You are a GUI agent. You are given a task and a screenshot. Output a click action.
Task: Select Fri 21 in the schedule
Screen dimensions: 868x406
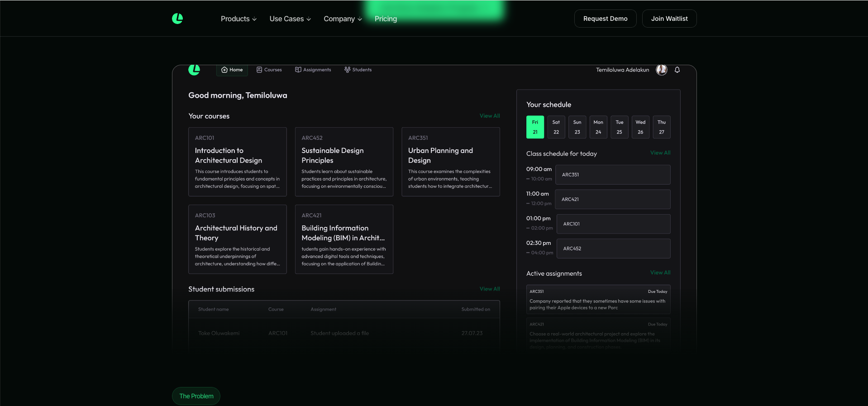tap(535, 127)
